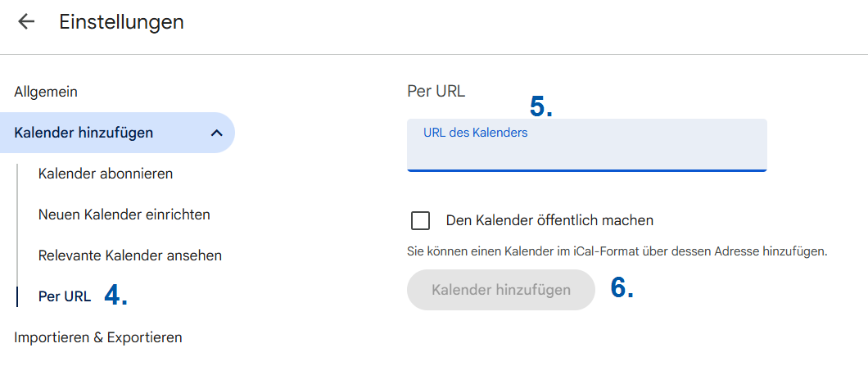Click the Den Kalender öffentlich machen label text

[x=549, y=220]
